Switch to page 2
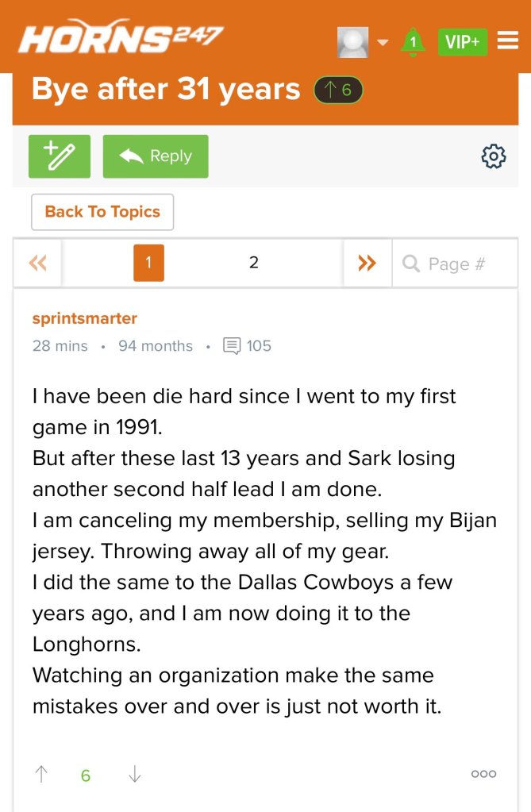 pyautogui.click(x=254, y=263)
